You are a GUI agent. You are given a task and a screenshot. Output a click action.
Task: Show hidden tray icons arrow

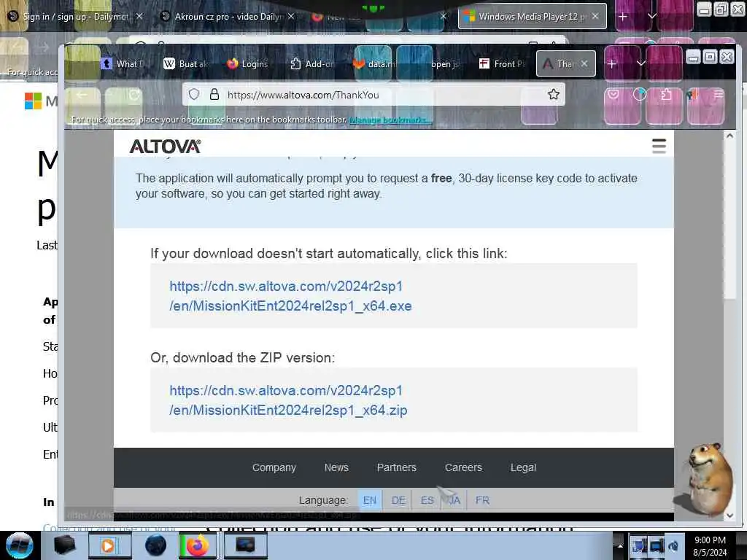[620, 545]
